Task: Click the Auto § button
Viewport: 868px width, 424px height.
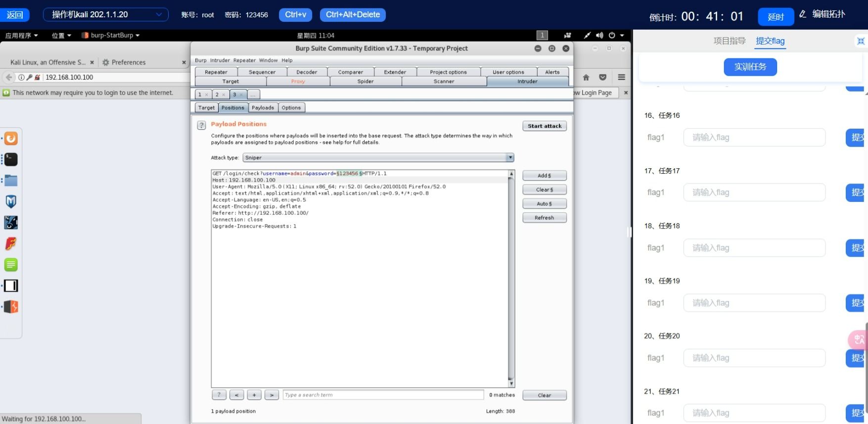Action: point(545,203)
